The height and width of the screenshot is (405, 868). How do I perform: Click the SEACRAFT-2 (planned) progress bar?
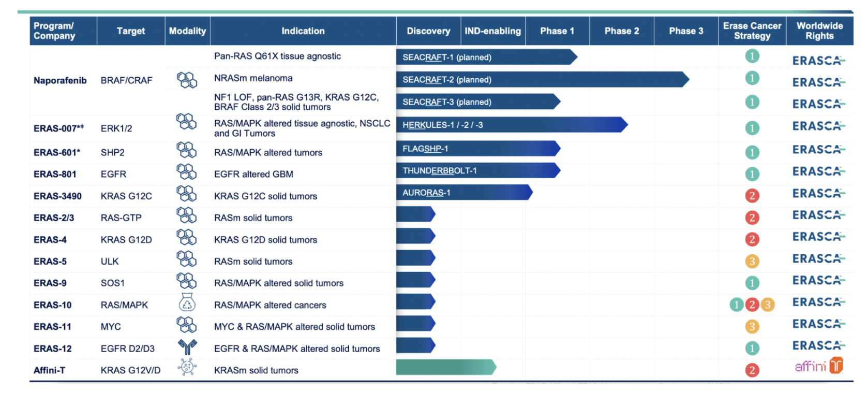coord(543,79)
